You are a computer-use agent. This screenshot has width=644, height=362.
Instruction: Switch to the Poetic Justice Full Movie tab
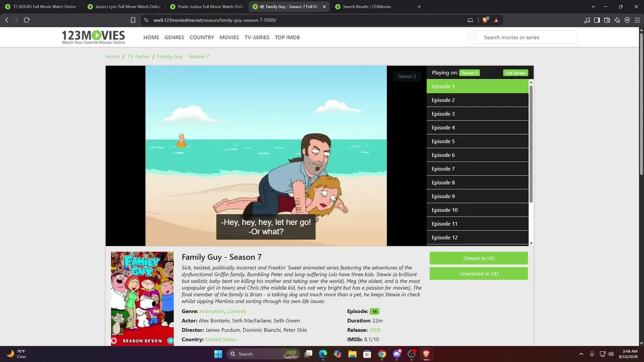coord(207,7)
